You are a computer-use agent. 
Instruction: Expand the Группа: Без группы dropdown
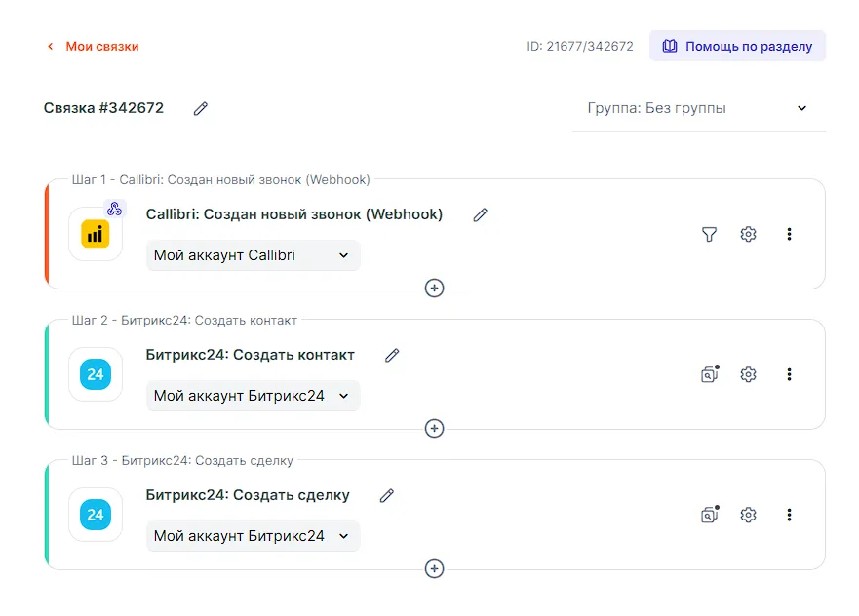point(698,108)
